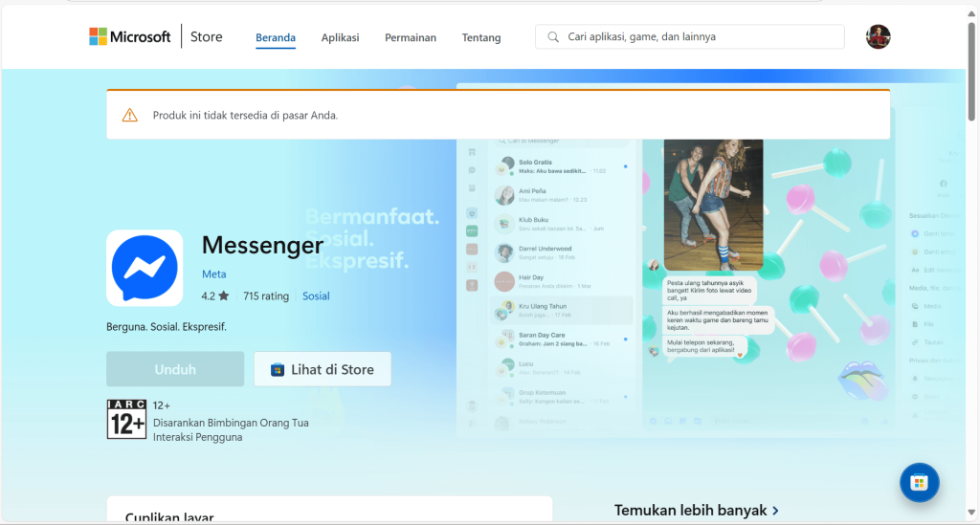
Task: Open the Sosial category link
Action: [x=316, y=296]
